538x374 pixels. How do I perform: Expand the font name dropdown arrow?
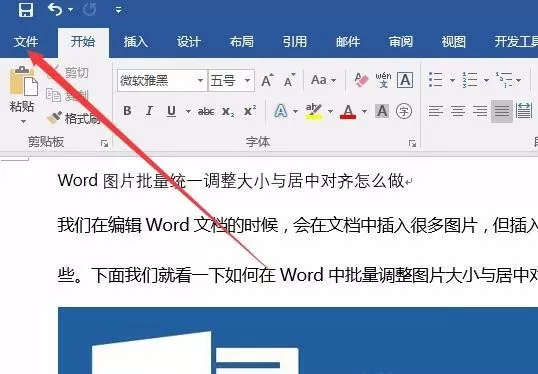point(201,81)
